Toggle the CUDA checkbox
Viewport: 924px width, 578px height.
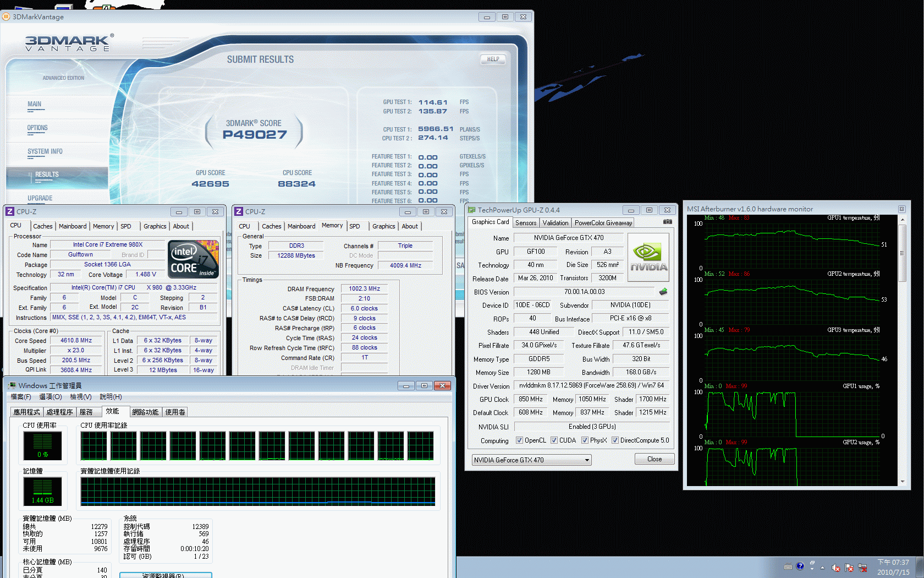[554, 440]
